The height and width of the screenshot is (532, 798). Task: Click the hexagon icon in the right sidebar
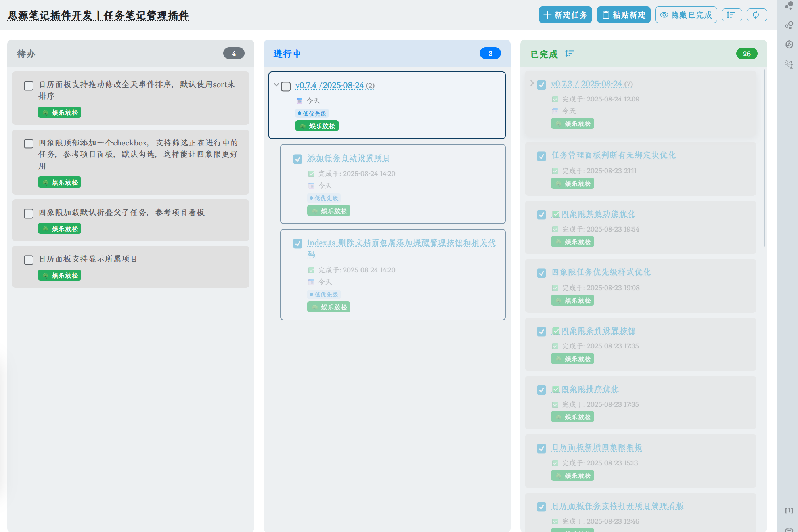point(789,44)
